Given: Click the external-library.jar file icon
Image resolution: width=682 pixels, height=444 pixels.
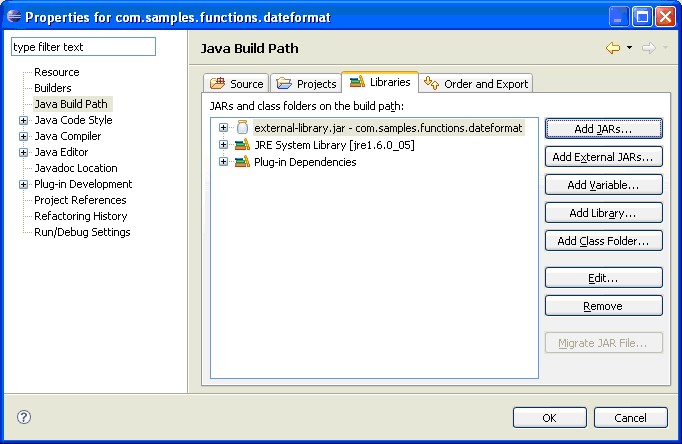Looking at the screenshot, I should coord(241,128).
